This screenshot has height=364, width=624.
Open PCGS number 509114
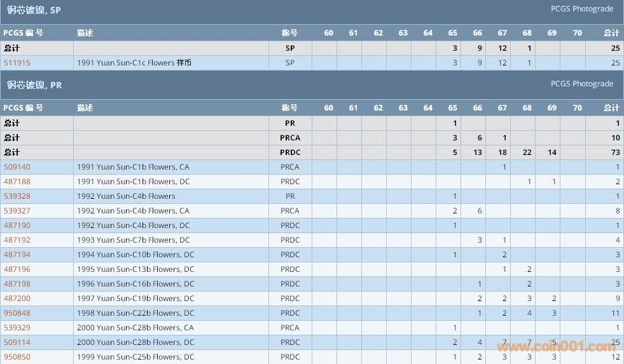pyautogui.click(x=17, y=342)
